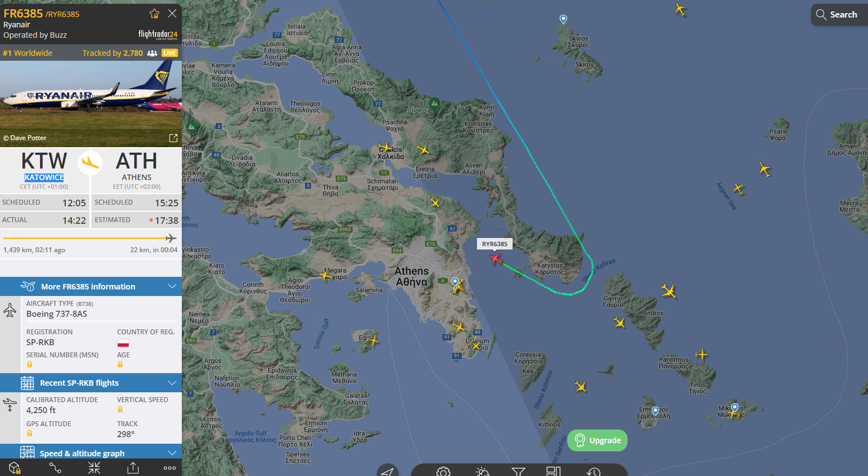Select the red RYR6385 aircraft on map
Image resolution: width=868 pixels, height=476 pixels.
(x=496, y=258)
